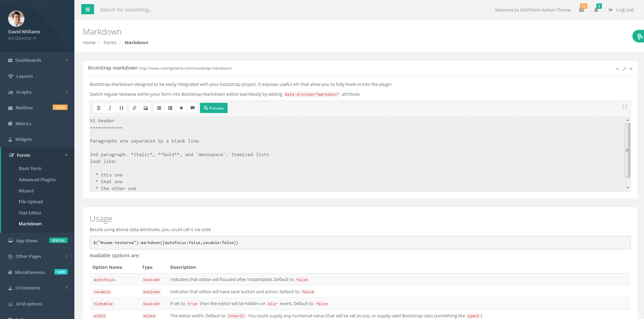Open App Views in the sidebar
The width and height of the screenshot is (644, 319).
37,241
